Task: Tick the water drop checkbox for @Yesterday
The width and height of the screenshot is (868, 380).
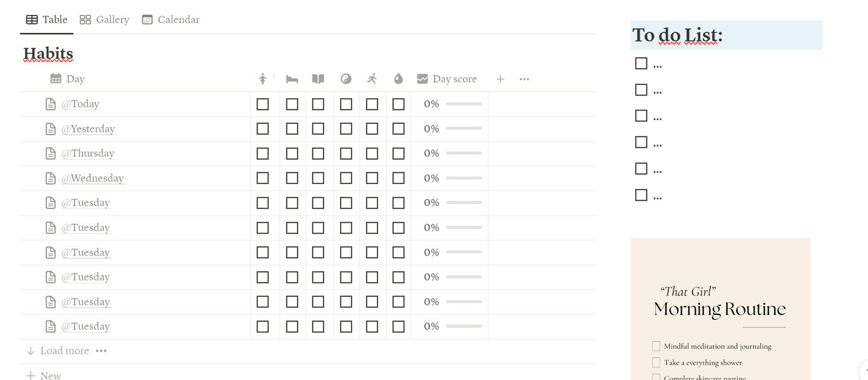Action: click(x=398, y=129)
